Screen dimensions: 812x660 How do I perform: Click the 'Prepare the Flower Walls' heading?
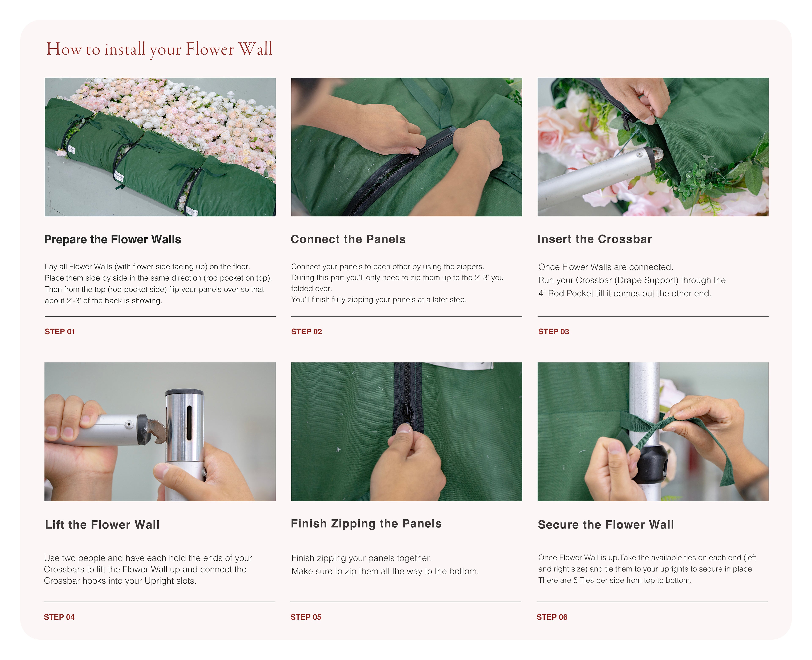click(112, 239)
